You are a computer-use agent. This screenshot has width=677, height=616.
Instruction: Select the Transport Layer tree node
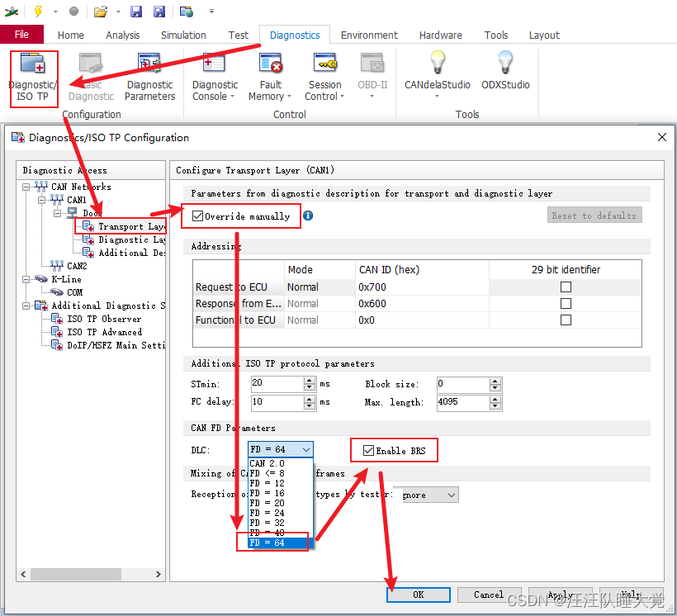pos(125,226)
